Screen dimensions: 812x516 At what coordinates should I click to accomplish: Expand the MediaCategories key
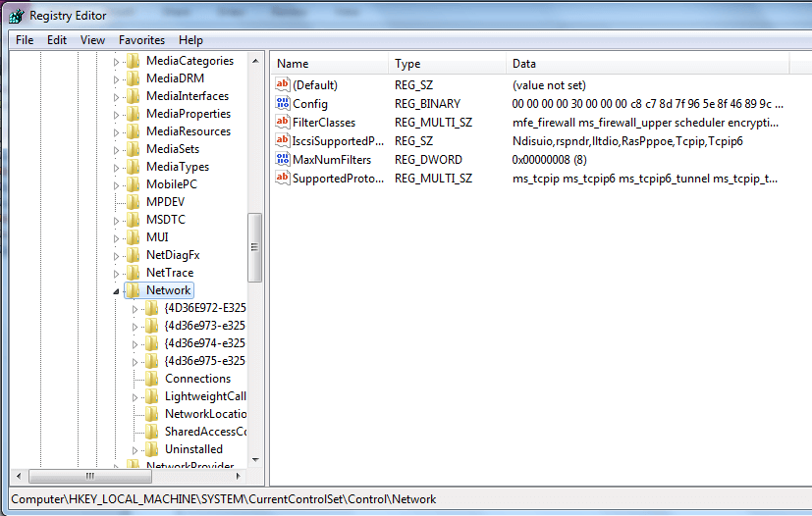[116, 62]
